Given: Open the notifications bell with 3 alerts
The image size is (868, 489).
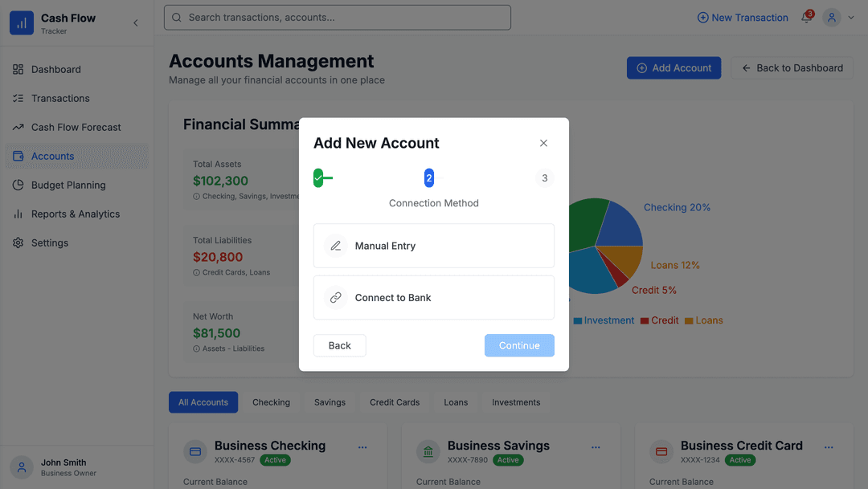Looking at the screenshot, I should coord(805,17).
